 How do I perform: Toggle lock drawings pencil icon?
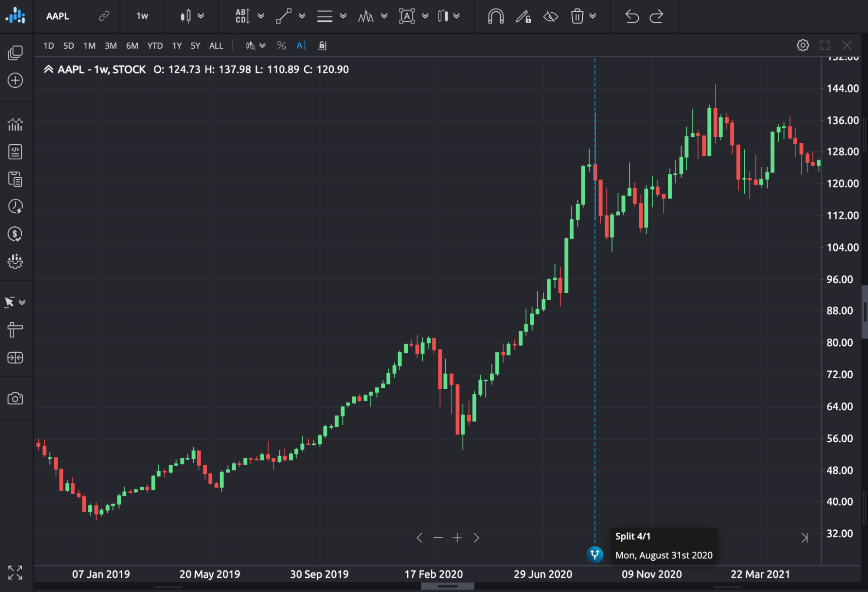point(523,16)
